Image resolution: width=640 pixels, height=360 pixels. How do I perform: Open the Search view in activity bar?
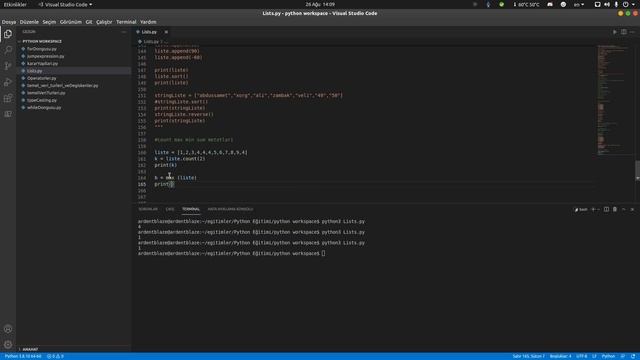click(x=8, y=50)
